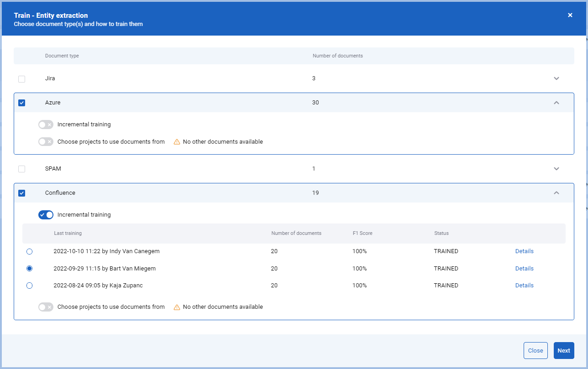
Task: Click the F1 Score column header
Action: point(362,234)
